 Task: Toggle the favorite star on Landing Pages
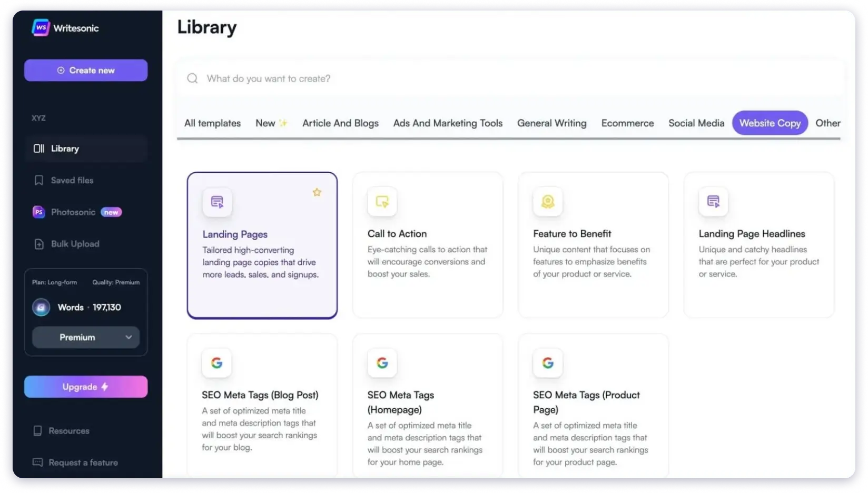(x=317, y=192)
